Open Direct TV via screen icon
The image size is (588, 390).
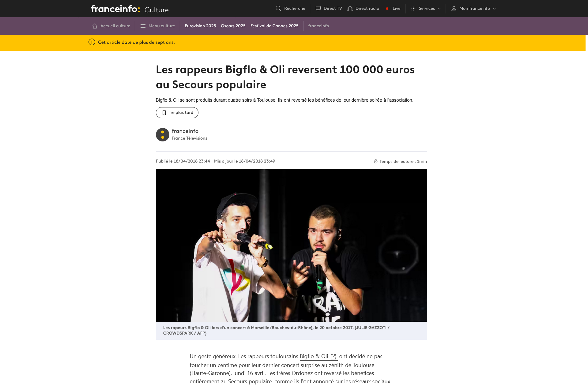coord(318,9)
